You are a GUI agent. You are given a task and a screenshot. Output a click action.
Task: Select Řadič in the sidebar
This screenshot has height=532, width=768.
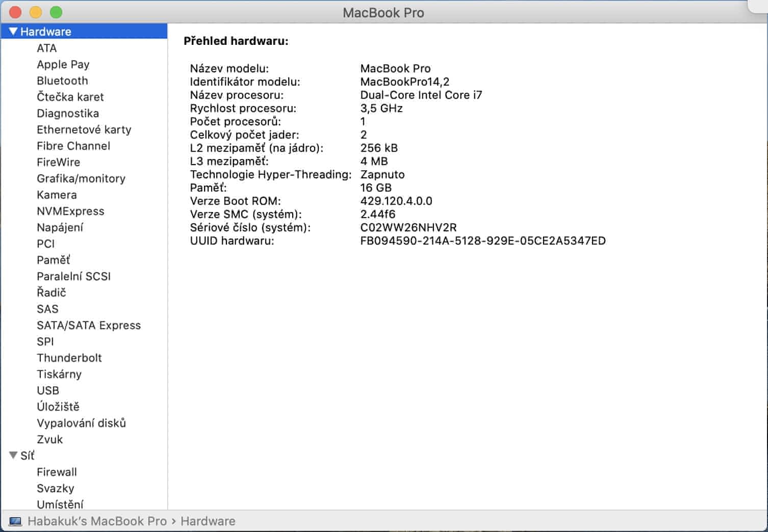coord(51,292)
